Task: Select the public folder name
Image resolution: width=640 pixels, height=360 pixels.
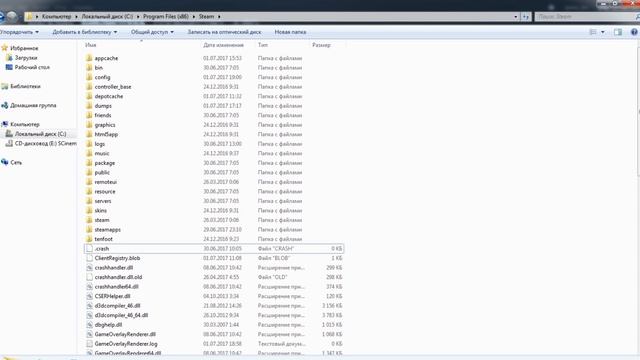Action: pyautogui.click(x=102, y=172)
